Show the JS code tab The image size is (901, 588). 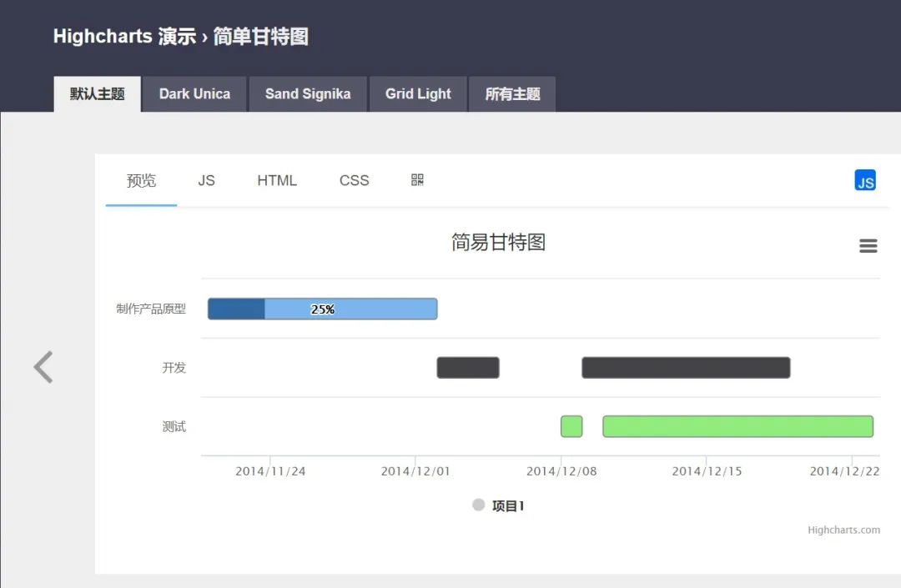click(206, 180)
